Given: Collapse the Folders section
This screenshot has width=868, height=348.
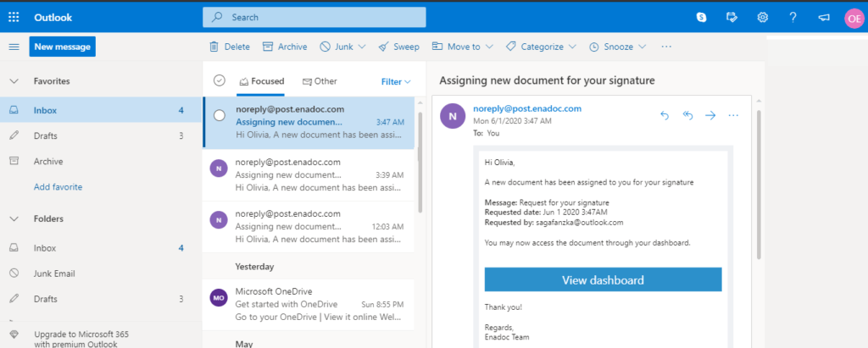Looking at the screenshot, I should click(14, 219).
